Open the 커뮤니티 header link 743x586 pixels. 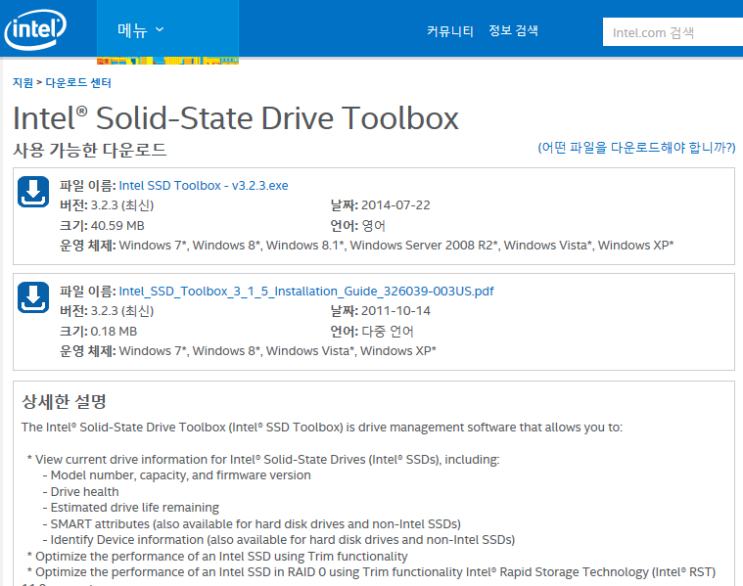(x=450, y=31)
